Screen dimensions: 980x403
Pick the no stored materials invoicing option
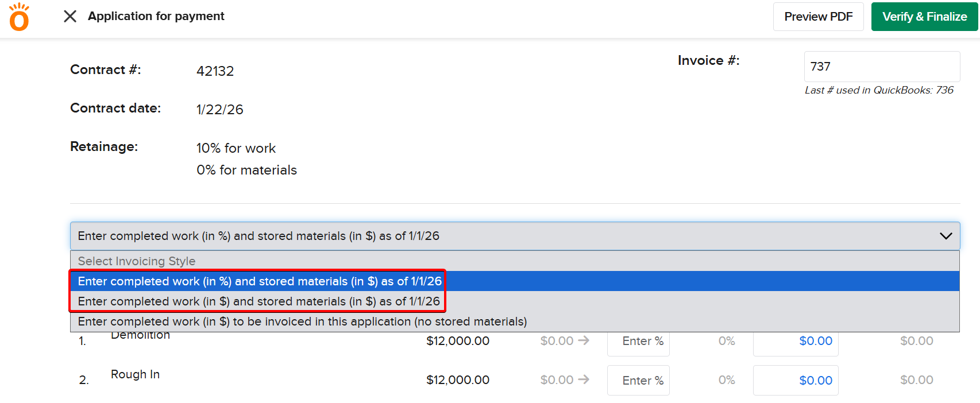tap(302, 321)
